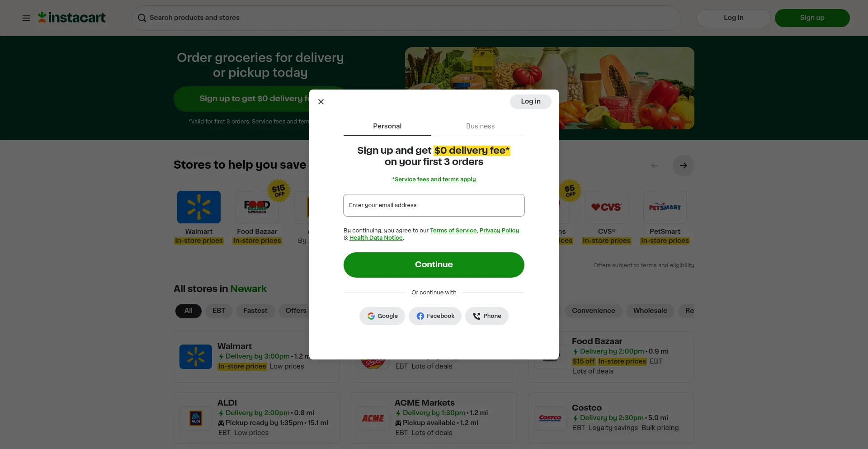
Task: Show next stores with right arrow
Action: tap(683, 165)
